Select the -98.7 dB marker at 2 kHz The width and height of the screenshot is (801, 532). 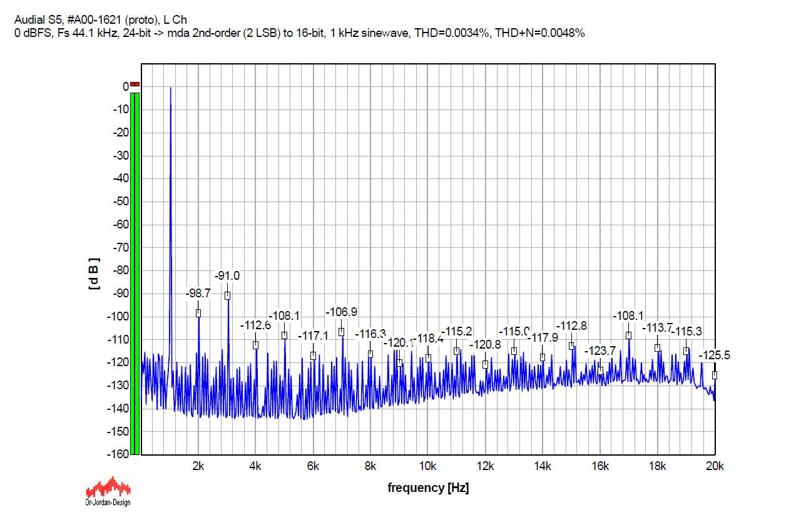[x=198, y=313]
